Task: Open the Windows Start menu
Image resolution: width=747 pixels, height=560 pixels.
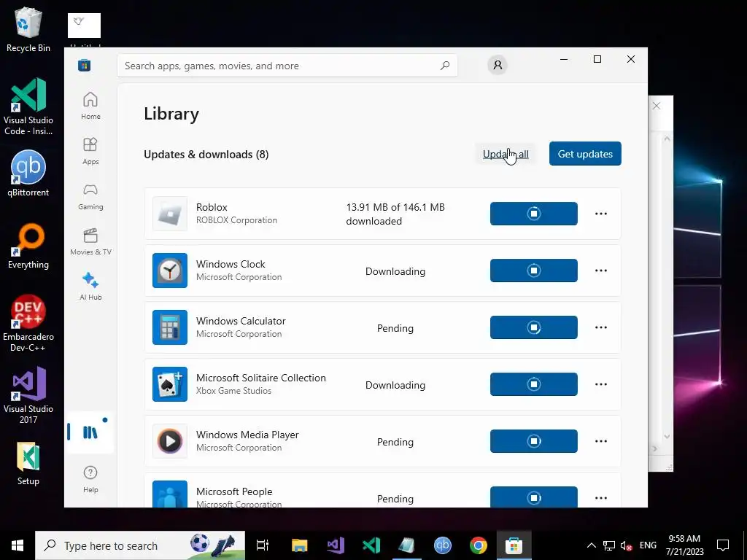Action: click(18, 545)
